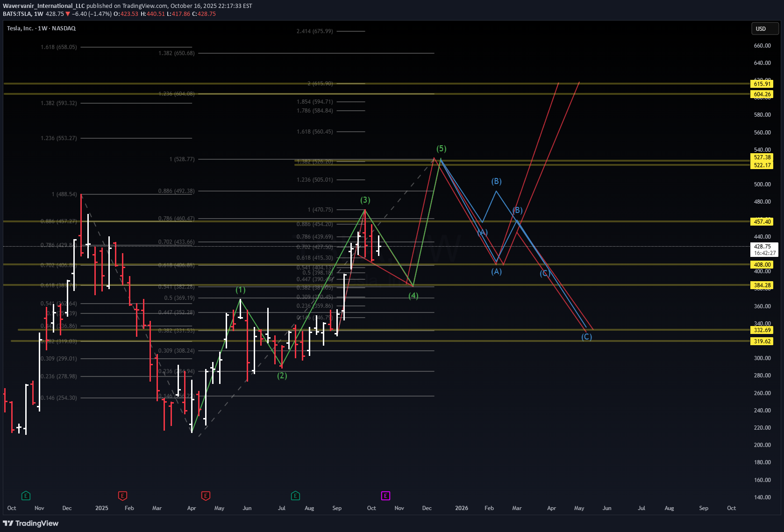Click the 2.414 (675.99) Fibonacci level label
This screenshot has width=784, height=532.
[x=314, y=31]
